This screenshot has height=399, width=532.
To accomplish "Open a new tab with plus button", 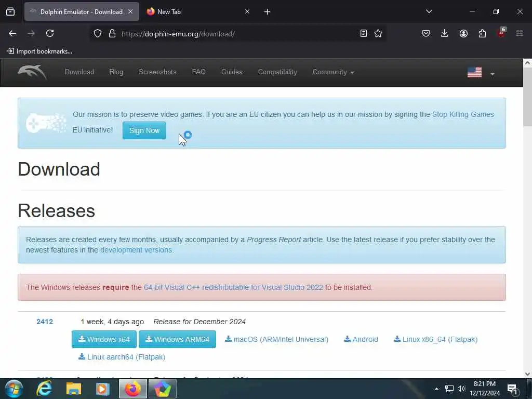I will tap(268, 12).
